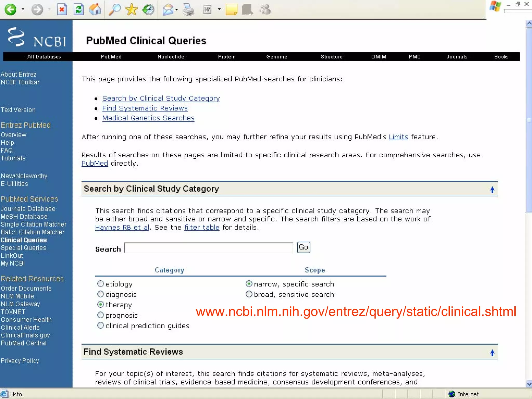Open the Genome tab
532x399 pixels.
click(277, 57)
